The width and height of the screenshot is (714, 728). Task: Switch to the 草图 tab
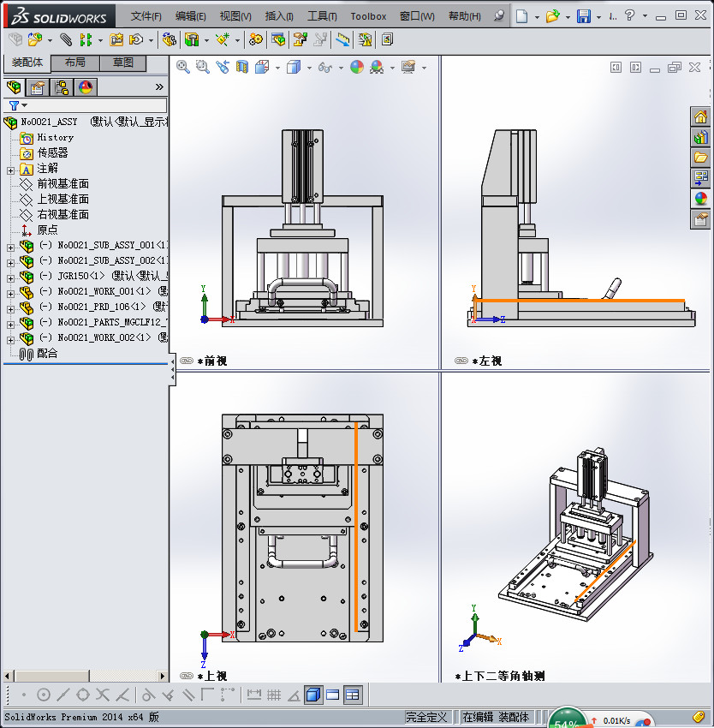pos(122,63)
